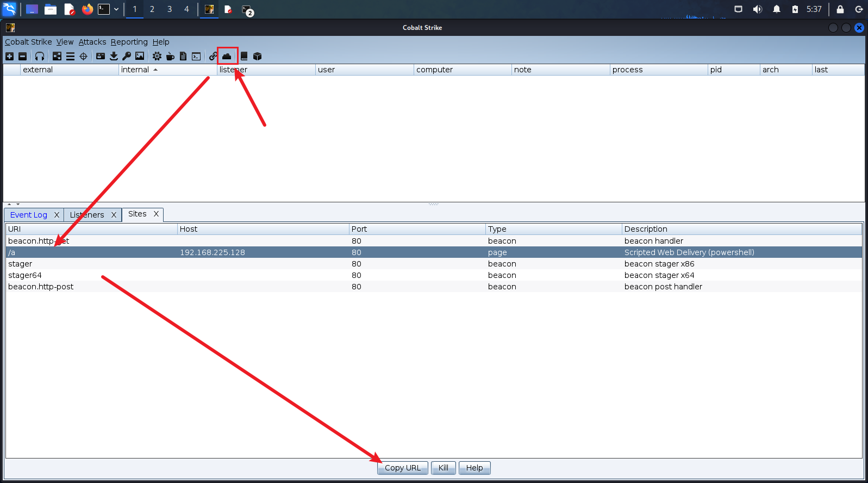Image resolution: width=868 pixels, height=483 pixels.
Task: Switch to target table crosshair icon
Action: (x=83, y=56)
